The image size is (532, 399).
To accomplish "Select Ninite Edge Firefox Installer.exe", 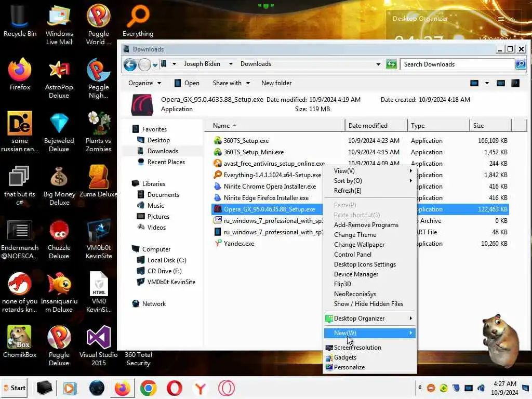I will (265, 197).
